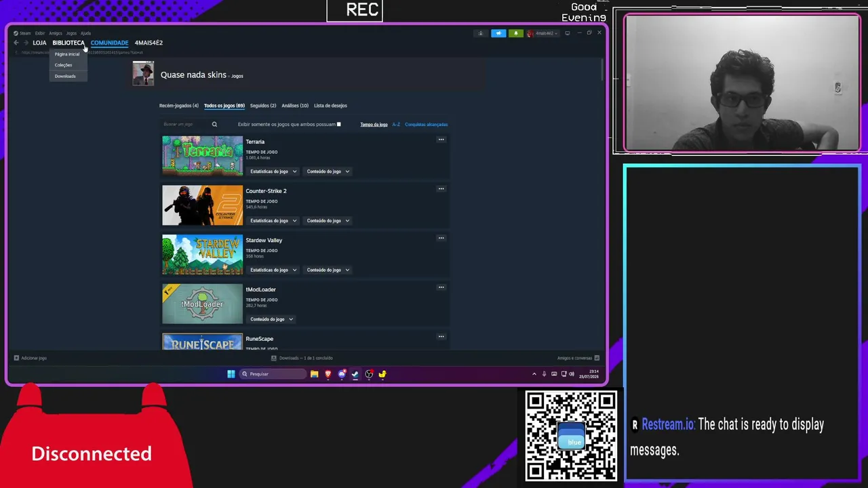The height and width of the screenshot is (488, 868).
Task: Open the three-dot menu for Stardew Valley
Action: click(441, 238)
